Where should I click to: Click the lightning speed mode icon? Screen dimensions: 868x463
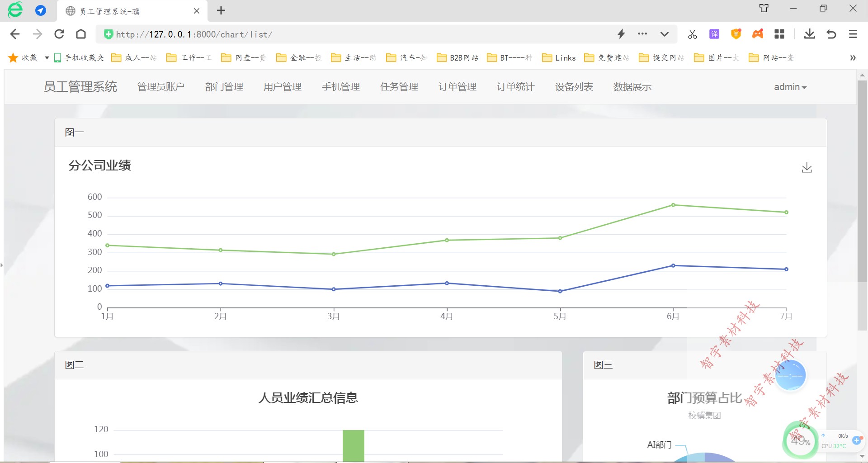[621, 34]
